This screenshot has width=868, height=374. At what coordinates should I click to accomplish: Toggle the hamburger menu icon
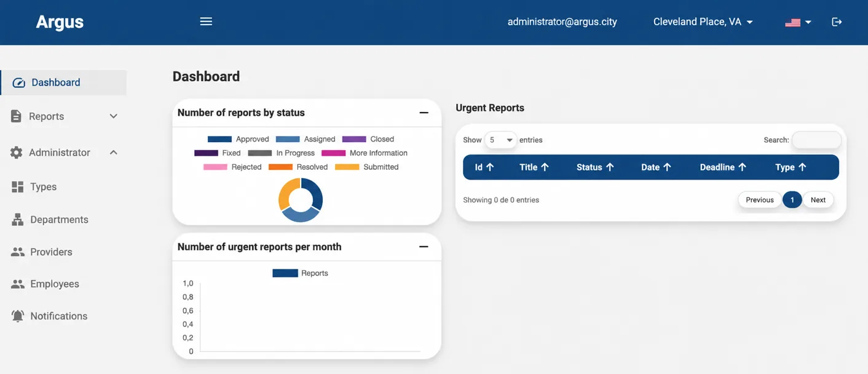(206, 22)
